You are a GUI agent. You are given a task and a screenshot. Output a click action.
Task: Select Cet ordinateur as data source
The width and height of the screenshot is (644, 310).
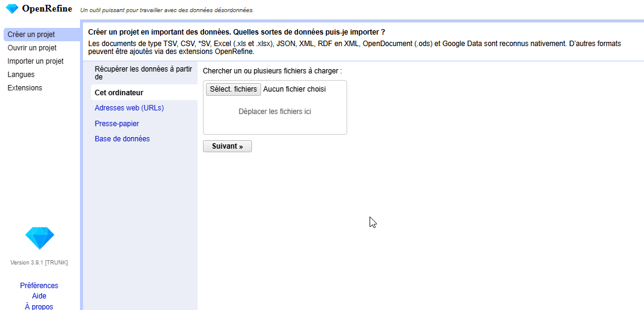(119, 93)
